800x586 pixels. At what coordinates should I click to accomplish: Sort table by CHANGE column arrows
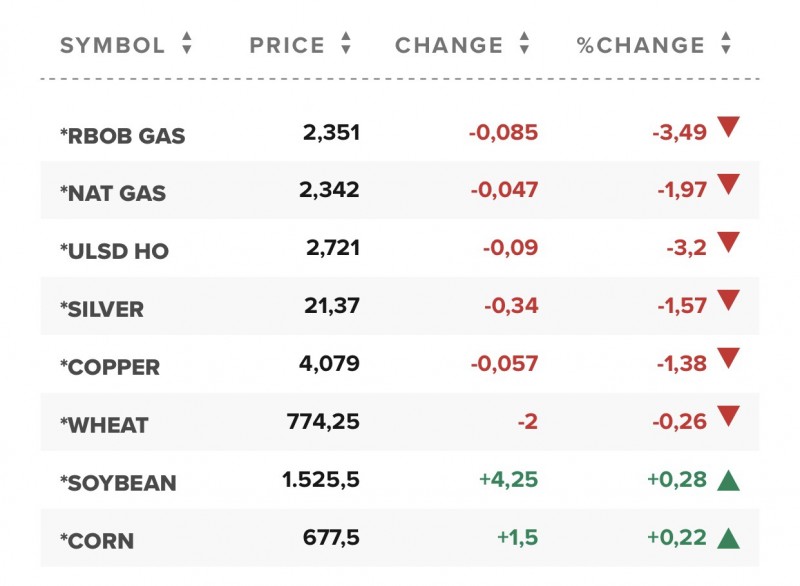click(x=524, y=44)
